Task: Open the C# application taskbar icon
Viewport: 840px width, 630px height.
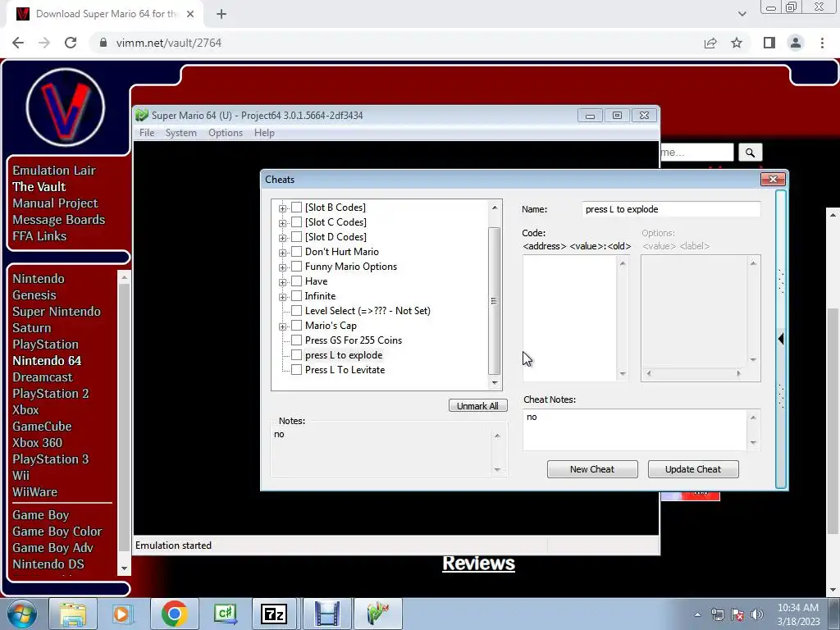Action: [x=225, y=614]
